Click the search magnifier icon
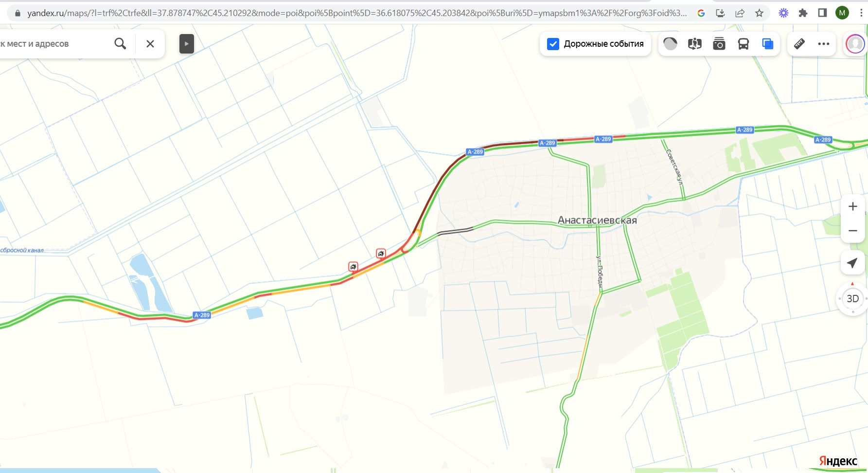Viewport: 868px width, 473px height. pyautogui.click(x=120, y=44)
